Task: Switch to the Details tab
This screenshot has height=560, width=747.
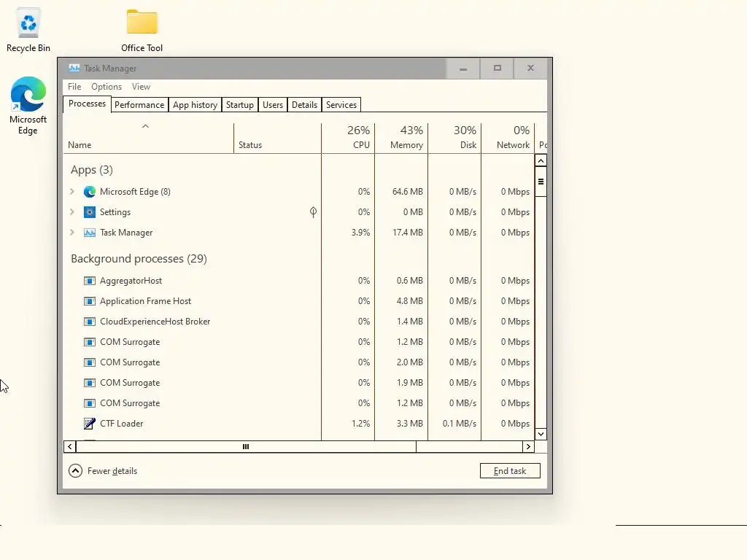Action: (x=304, y=105)
